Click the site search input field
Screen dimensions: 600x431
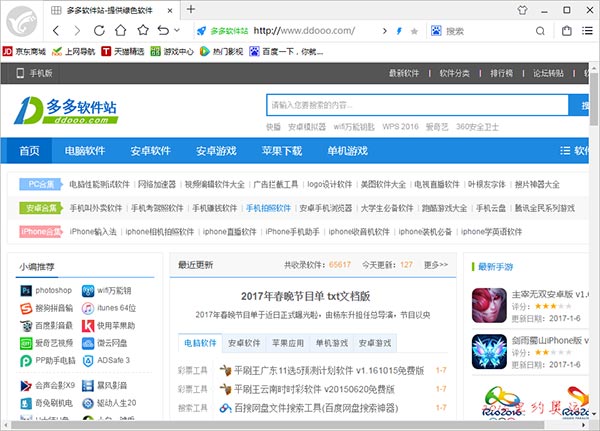[x=417, y=105]
